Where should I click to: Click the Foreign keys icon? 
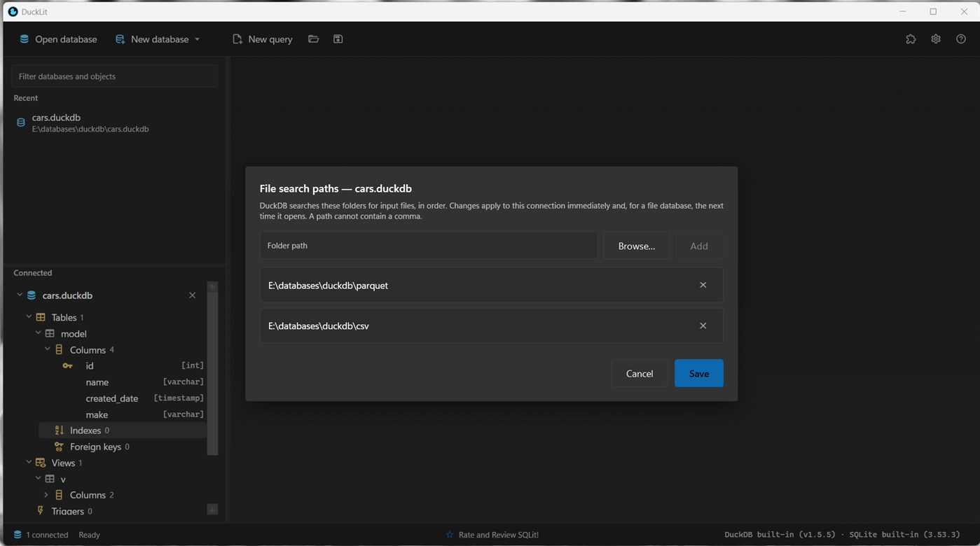[x=59, y=447]
